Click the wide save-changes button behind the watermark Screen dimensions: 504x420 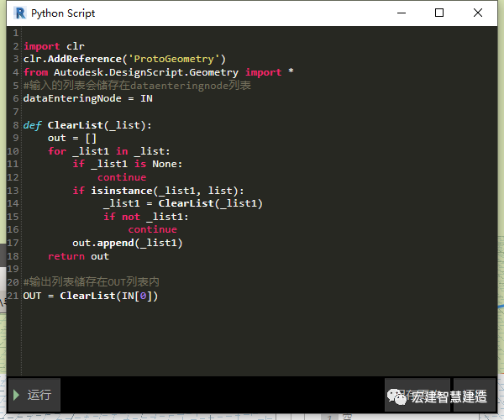pos(417,395)
